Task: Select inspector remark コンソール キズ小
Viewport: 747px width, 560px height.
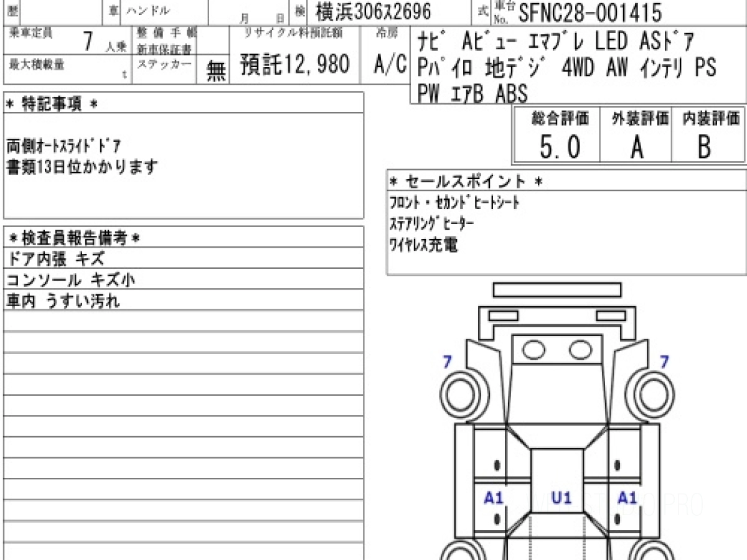Action: point(71,280)
